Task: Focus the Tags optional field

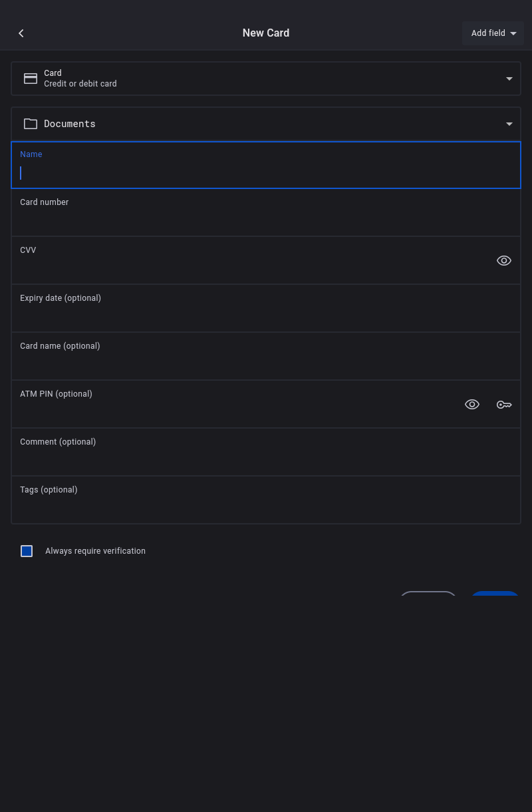Action: click(266, 507)
